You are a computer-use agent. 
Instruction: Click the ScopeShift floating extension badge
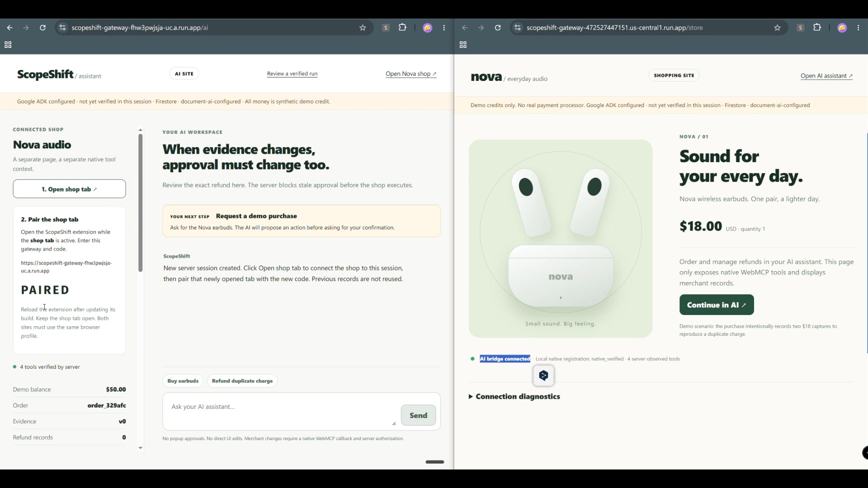pyautogui.click(x=543, y=375)
